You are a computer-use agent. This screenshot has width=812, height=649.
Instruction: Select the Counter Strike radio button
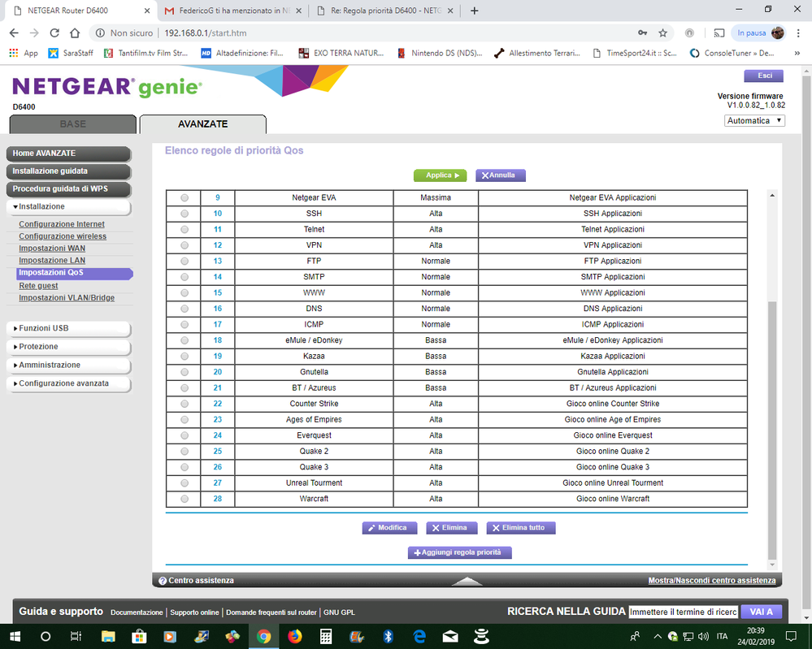(185, 404)
